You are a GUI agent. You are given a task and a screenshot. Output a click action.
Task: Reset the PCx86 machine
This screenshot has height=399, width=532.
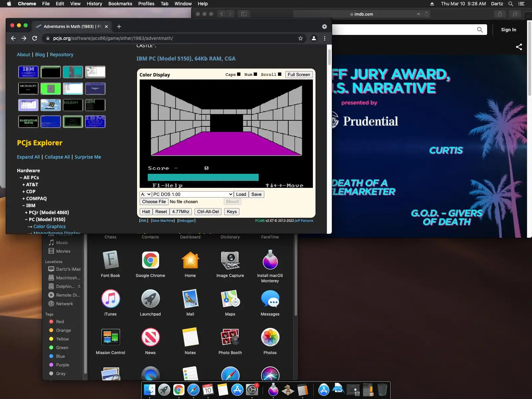161,212
